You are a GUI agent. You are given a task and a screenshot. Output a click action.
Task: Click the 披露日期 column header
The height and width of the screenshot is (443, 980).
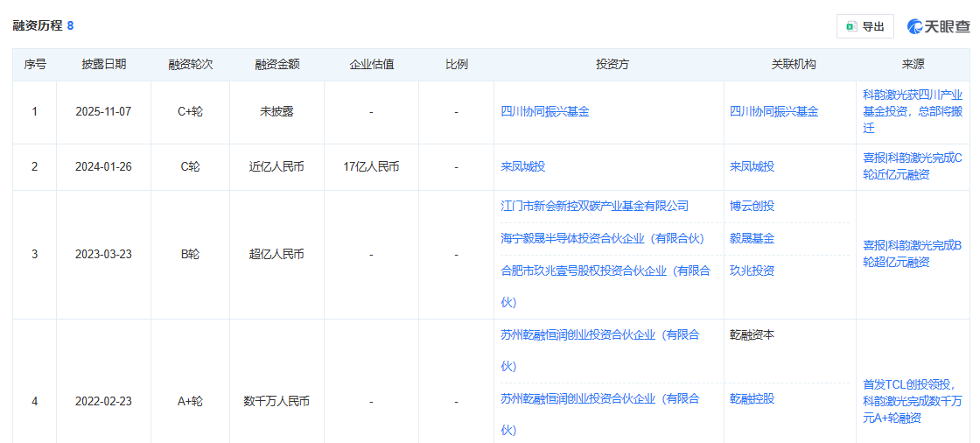(x=104, y=65)
